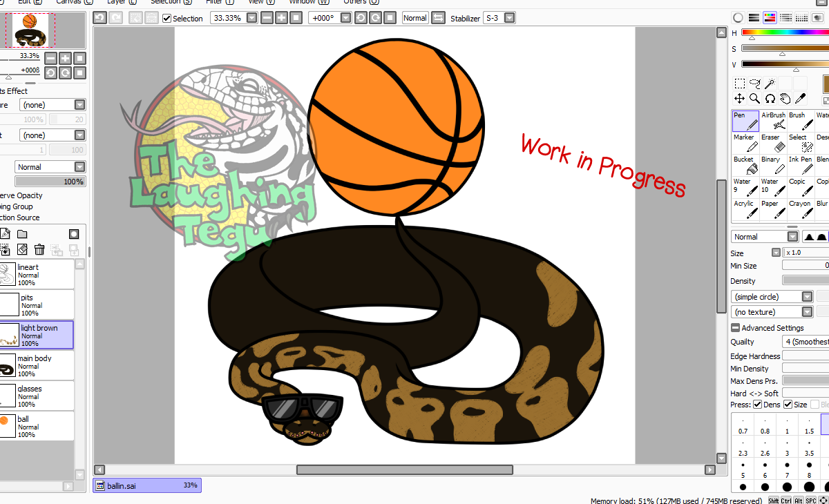Viewport: 829px width, 504px height.
Task: Zoom out using toolbar minus button
Action: tap(267, 18)
